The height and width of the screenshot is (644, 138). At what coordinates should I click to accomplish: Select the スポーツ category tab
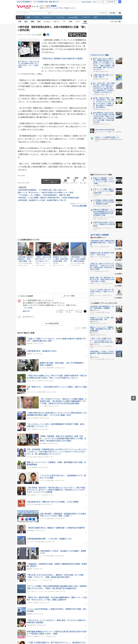pos(56,21)
